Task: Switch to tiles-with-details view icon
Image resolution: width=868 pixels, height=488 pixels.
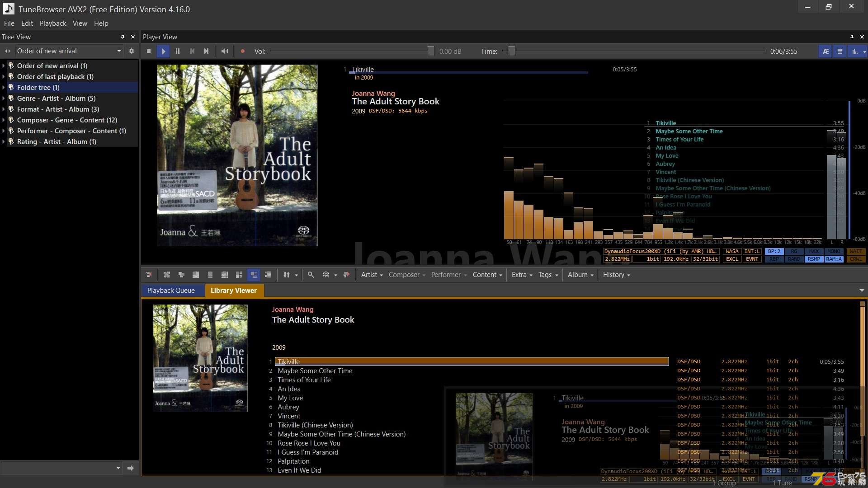Action: tap(239, 275)
